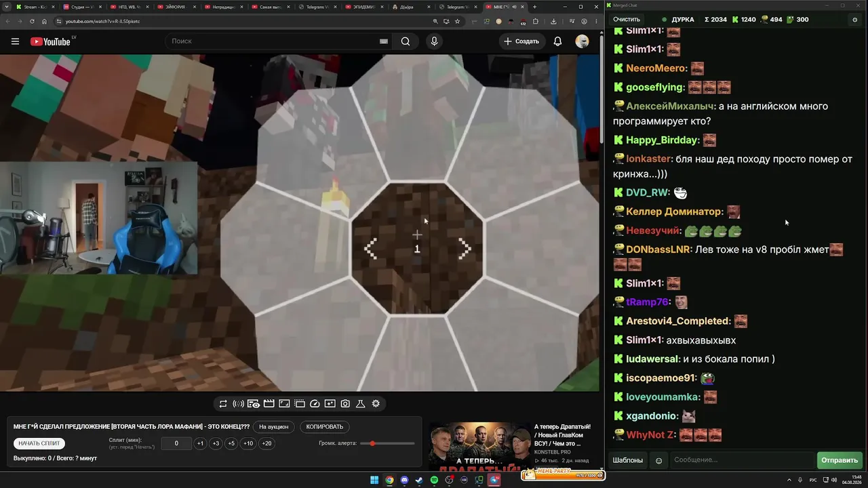Viewport: 868px width, 488px height.
Task: Open browser downloads
Action: [553, 21]
